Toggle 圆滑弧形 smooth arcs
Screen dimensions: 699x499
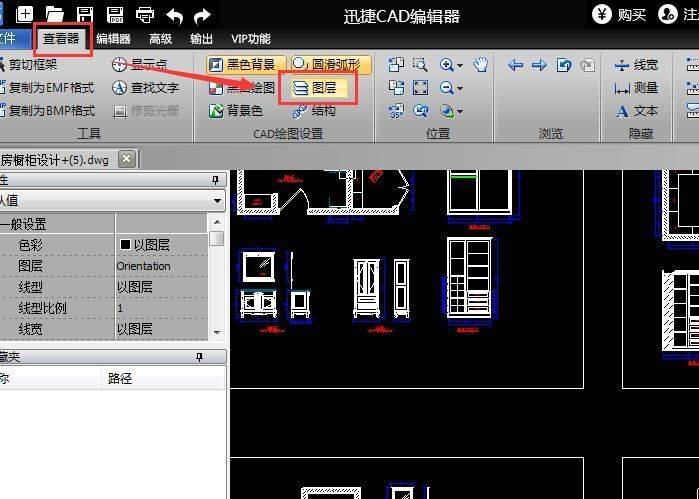tap(331, 65)
